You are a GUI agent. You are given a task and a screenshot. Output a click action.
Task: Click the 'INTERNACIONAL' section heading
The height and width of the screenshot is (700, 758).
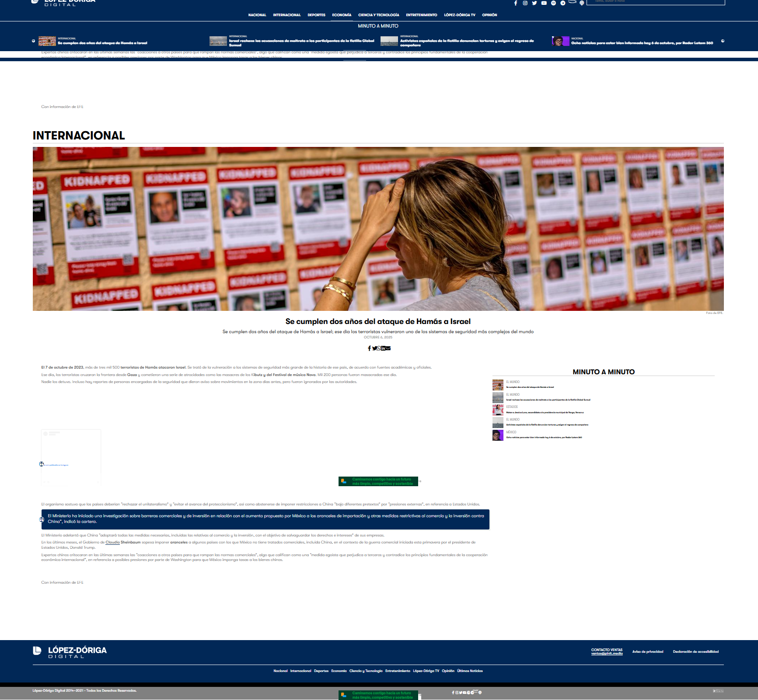(79, 136)
